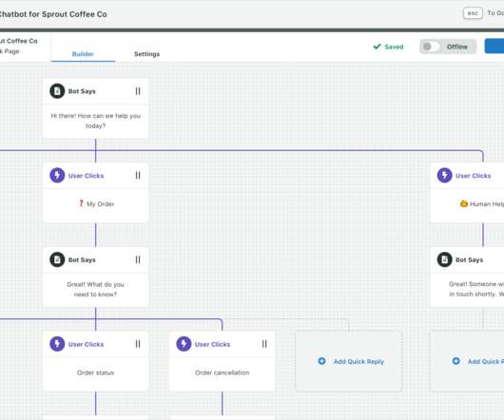Screen dimensions: 504x420
Task: Switch to the Settings tab
Action: (x=146, y=54)
